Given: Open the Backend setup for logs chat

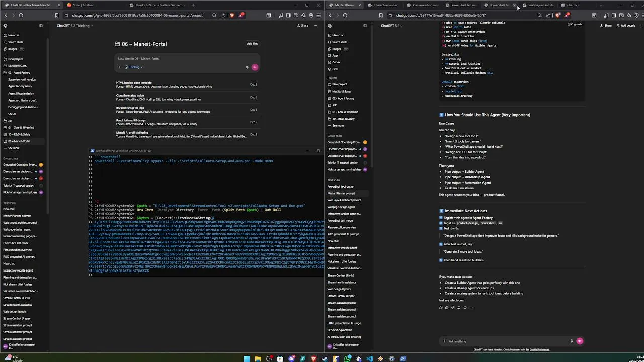Looking at the screenshot, I should point(187,110).
